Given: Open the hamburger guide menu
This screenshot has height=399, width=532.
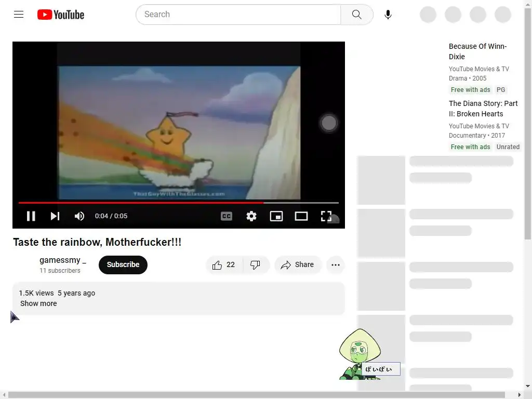Looking at the screenshot, I should 19,14.
